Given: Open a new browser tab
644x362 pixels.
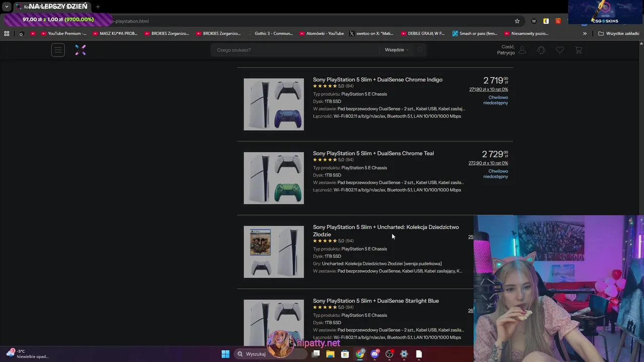Looking at the screenshot, I should (x=98, y=7).
